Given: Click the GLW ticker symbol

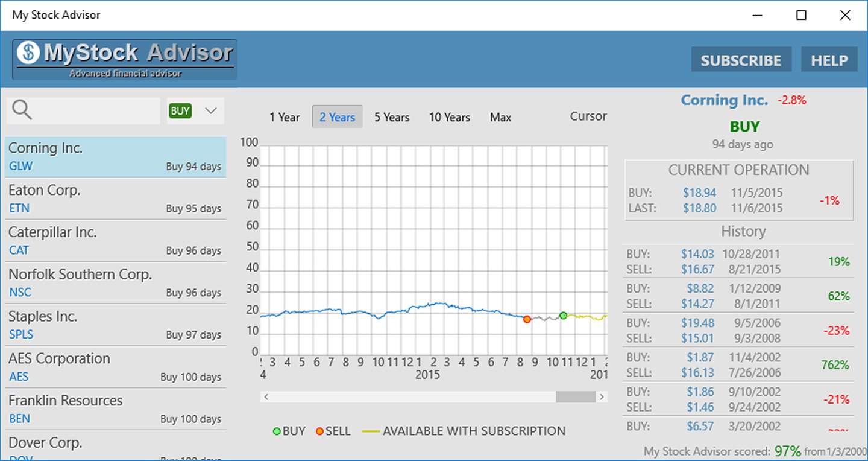Looking at the screenshot, I should click(21, 166).
